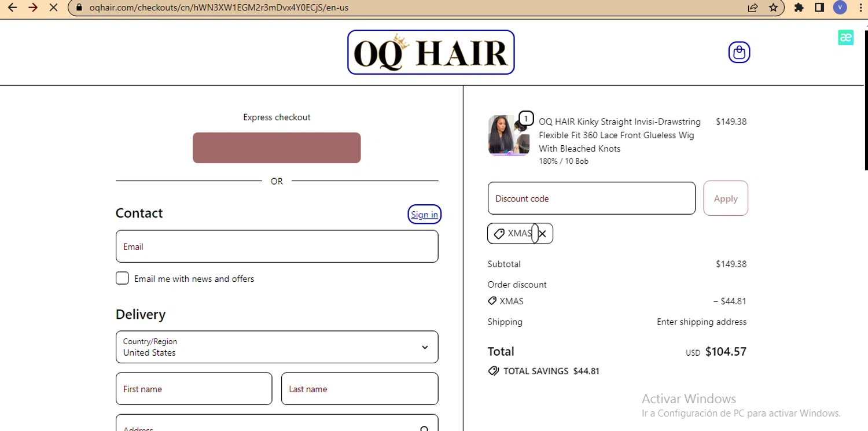Viewport: 868px width, 431px height.
Task: Open the Chrome profile avatar
Action: (840, 8)
